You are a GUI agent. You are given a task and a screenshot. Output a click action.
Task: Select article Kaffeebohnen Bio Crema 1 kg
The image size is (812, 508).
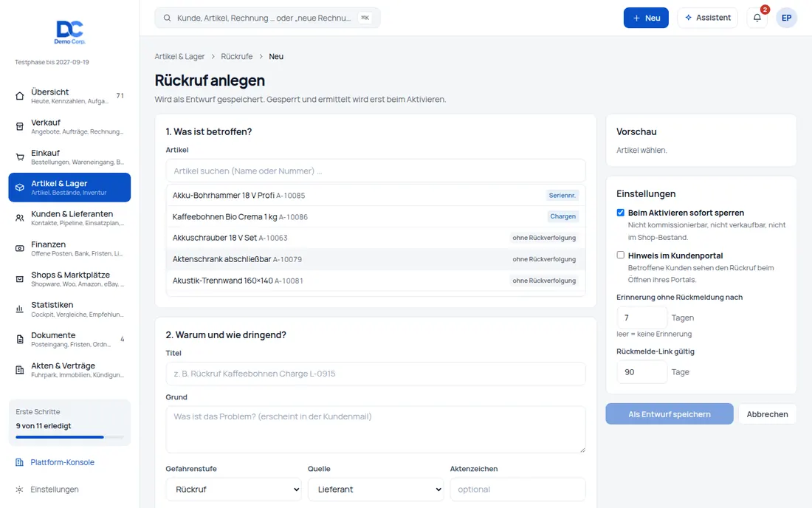pyautogui.click(x=376, y=216)
